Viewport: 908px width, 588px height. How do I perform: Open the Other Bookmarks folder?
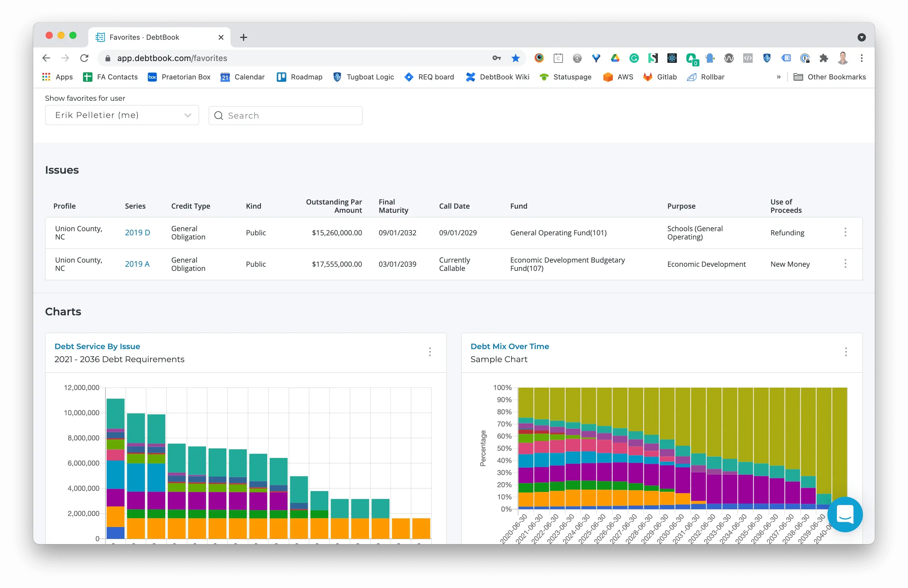[x=829, y=77]
